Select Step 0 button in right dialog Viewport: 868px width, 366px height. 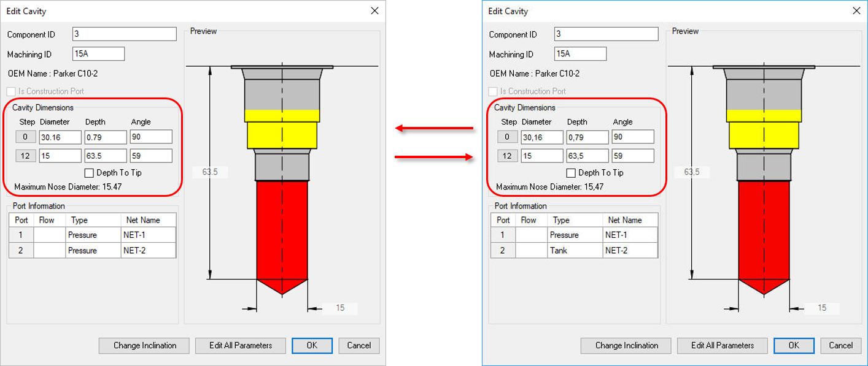coord(508,137)
